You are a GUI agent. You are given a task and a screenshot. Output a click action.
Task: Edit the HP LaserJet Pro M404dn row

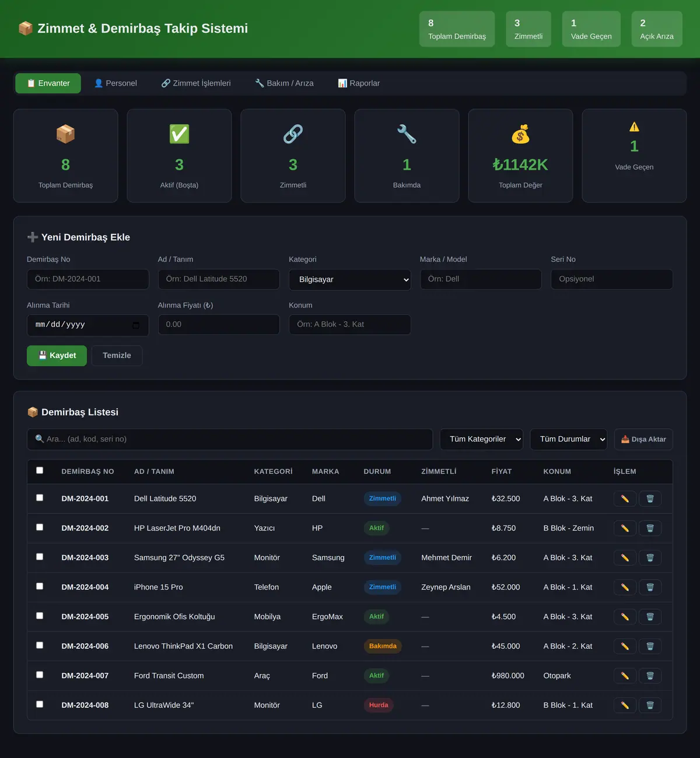(625, 528)
